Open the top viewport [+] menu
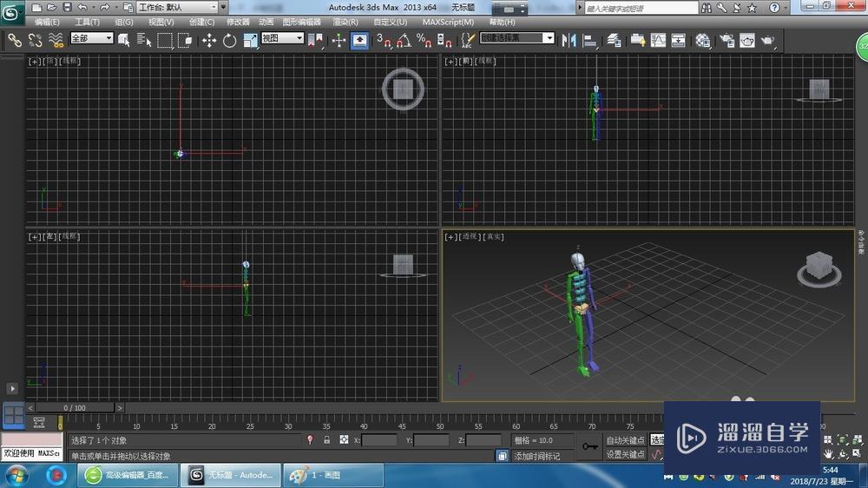868x488 pixels. pos(34,62)
